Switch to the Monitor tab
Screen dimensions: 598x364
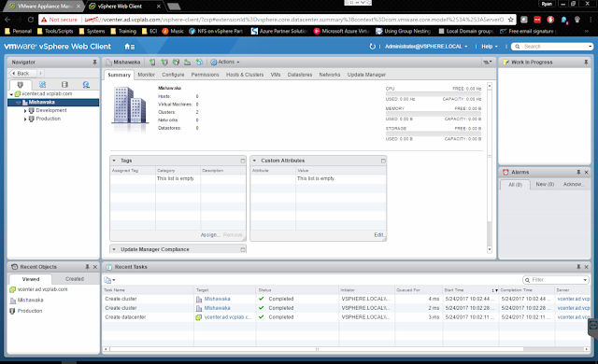click(146, 75)
